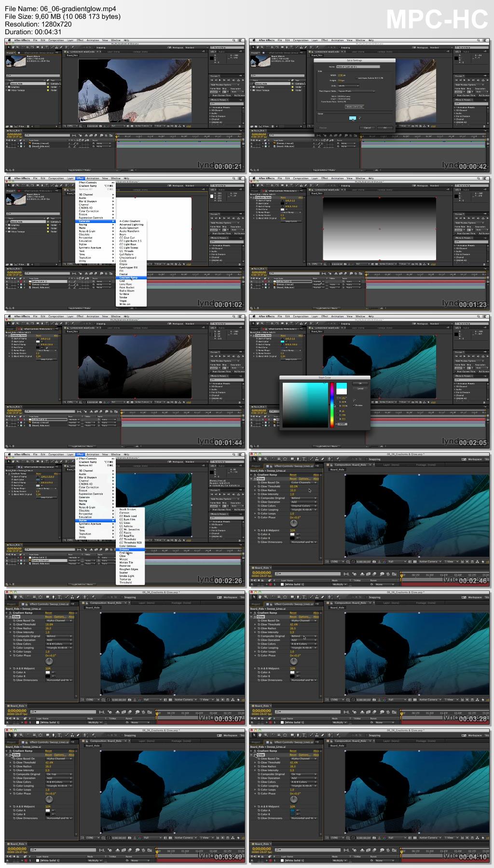Select the Zoom magnifier tool in the 00:02:46 frame
This screenshot has height=868, width=494.
click(266, 459)
